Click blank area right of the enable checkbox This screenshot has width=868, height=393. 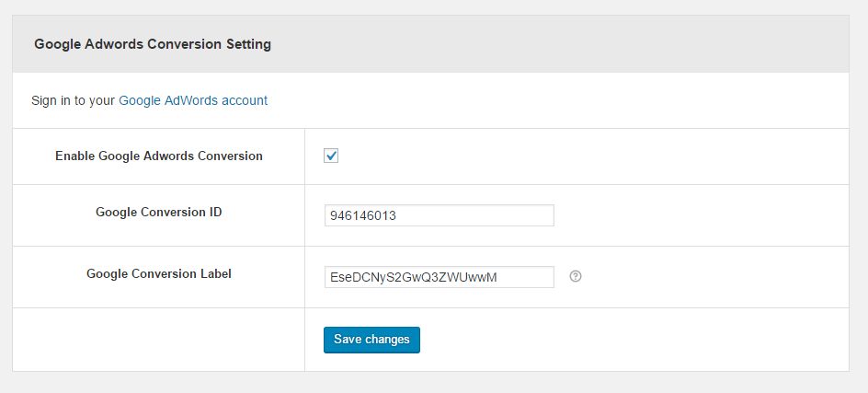(588, 156)
